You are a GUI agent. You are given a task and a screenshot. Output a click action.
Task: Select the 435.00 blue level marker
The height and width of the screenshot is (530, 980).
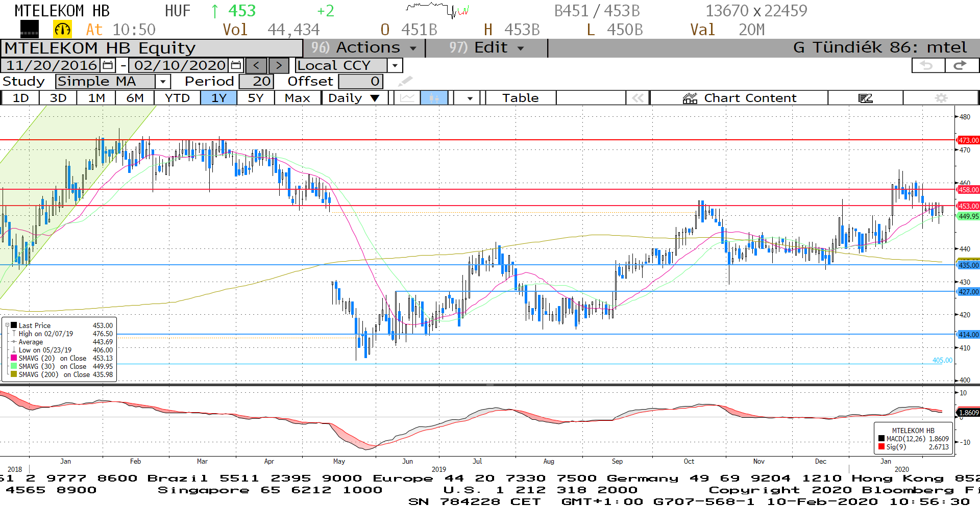pos(968,265)
